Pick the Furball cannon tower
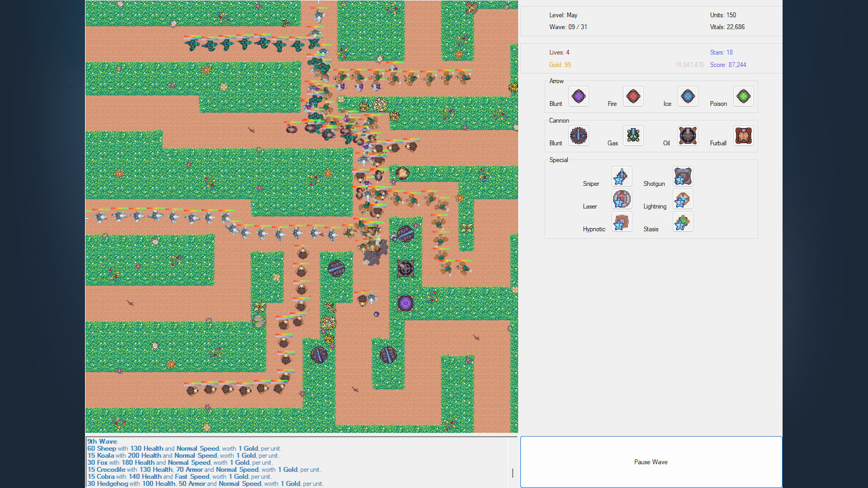Screen dimensions: 868x488 743,136
